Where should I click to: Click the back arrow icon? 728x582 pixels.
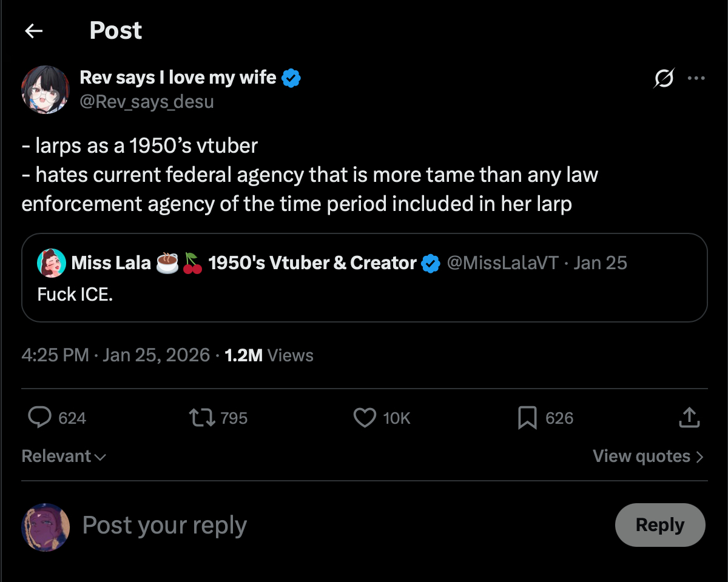(34, 31)
